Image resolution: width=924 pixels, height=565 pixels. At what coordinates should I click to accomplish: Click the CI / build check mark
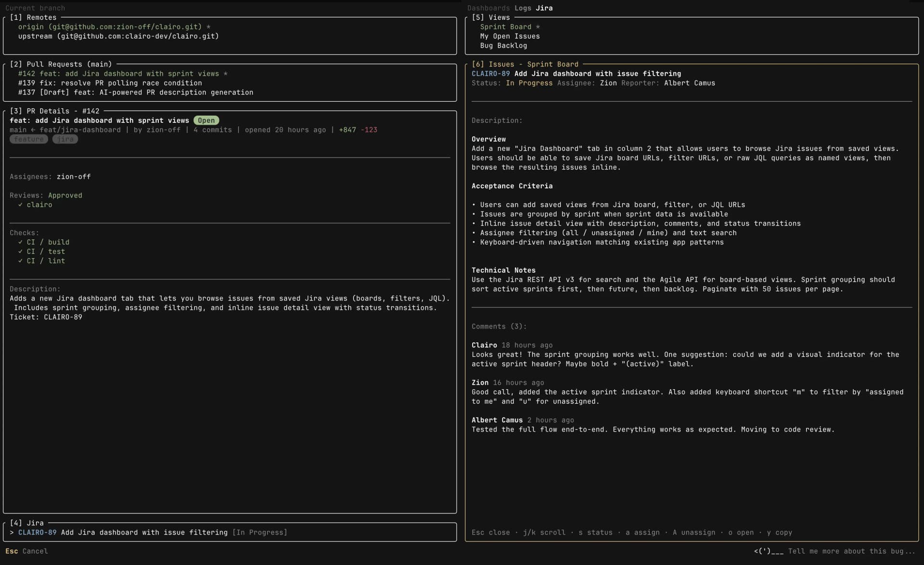click(x=20, y=242)
